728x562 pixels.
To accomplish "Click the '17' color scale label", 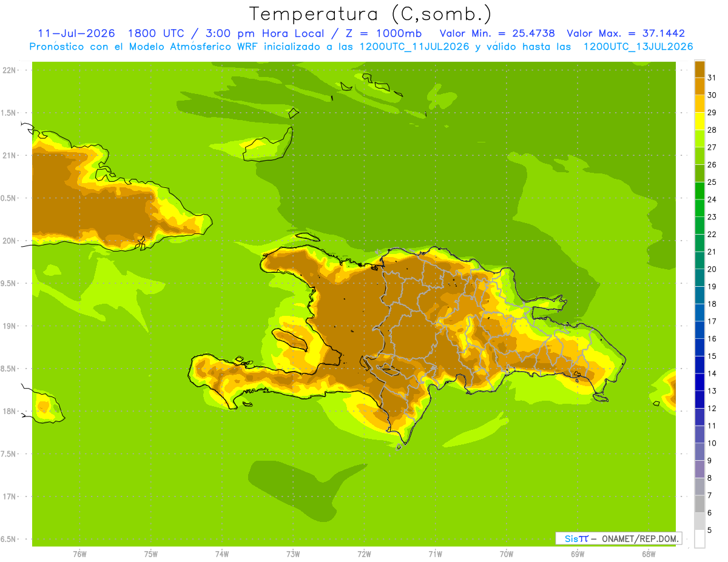I will tap(712, 321).
